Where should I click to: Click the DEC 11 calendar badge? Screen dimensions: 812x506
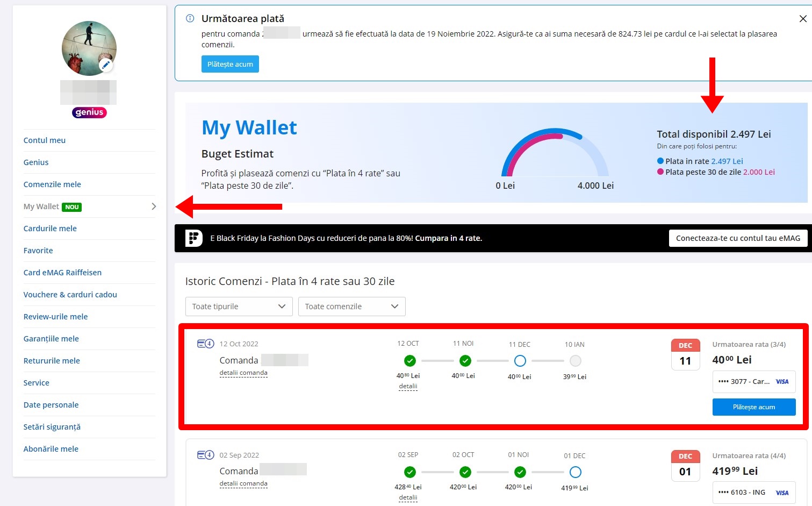685,354
